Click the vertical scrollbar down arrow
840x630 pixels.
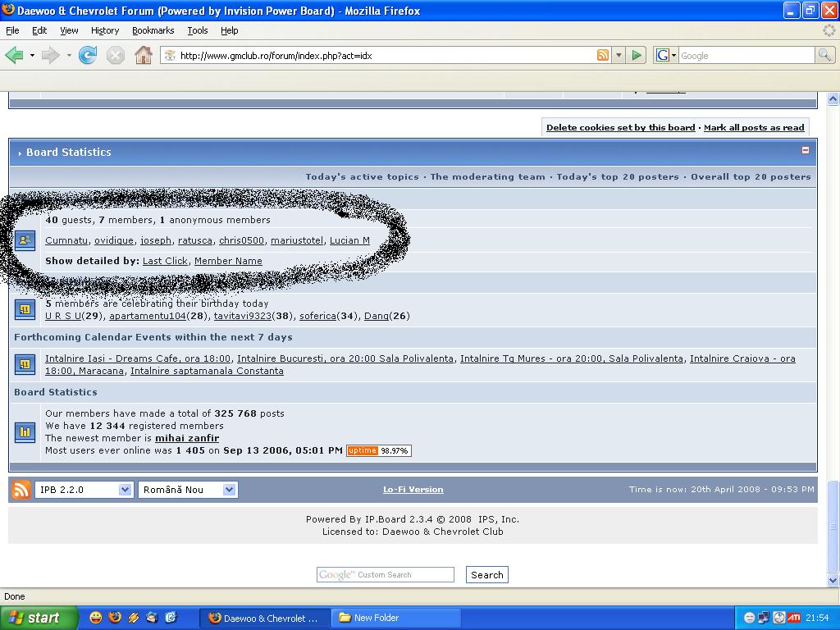click(x=833, y=580)
